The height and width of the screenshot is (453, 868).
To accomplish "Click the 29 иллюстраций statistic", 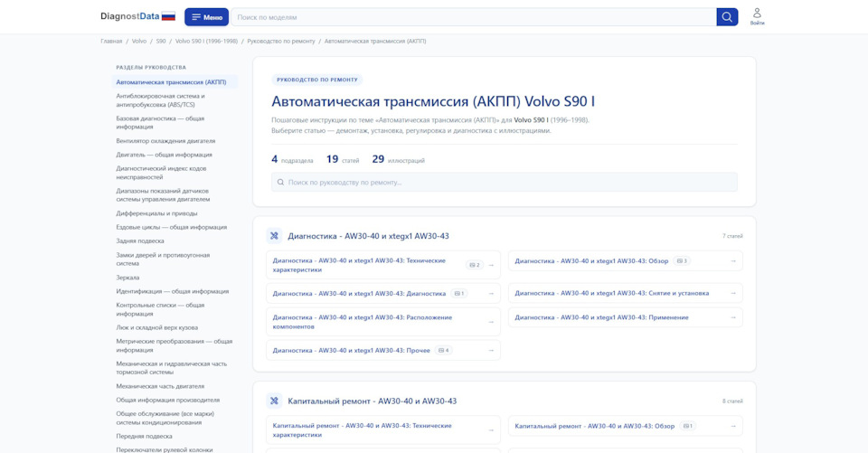I will (x=399, y=159).
